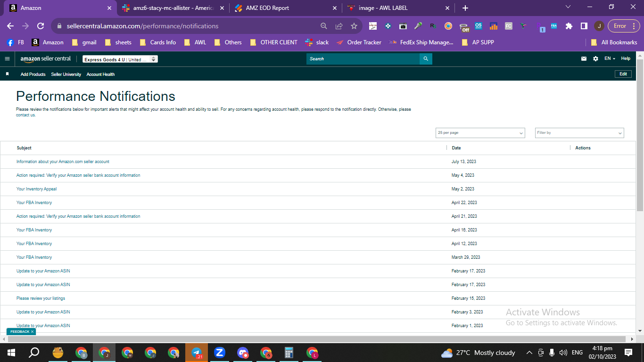Open the EN language dropdown

click(610, 58)
